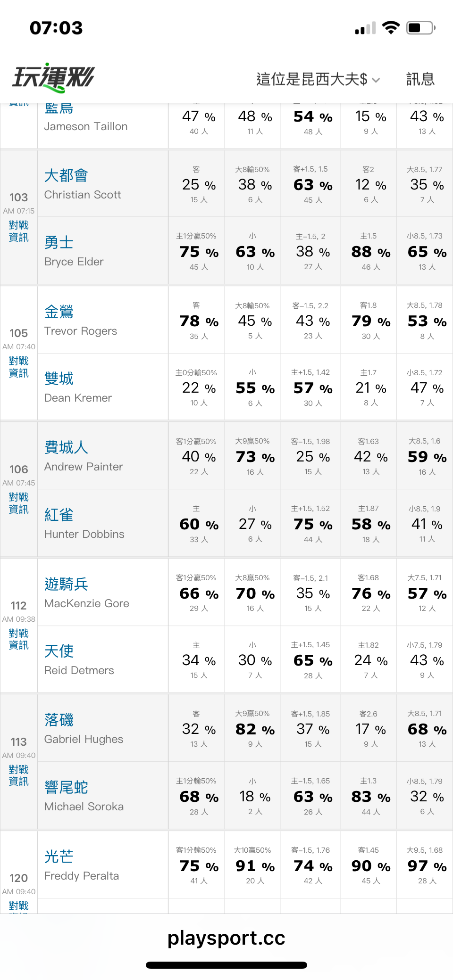Select the 光芒 team link

tap(59, 856)
